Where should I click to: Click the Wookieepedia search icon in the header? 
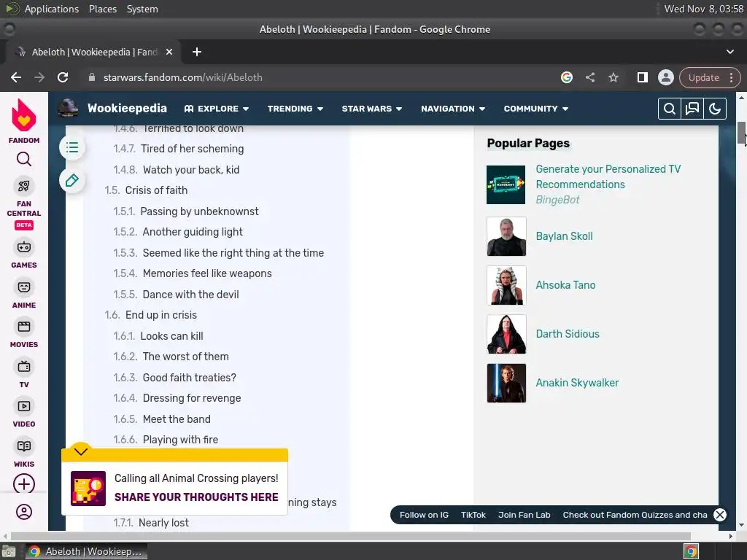(670, 109)
